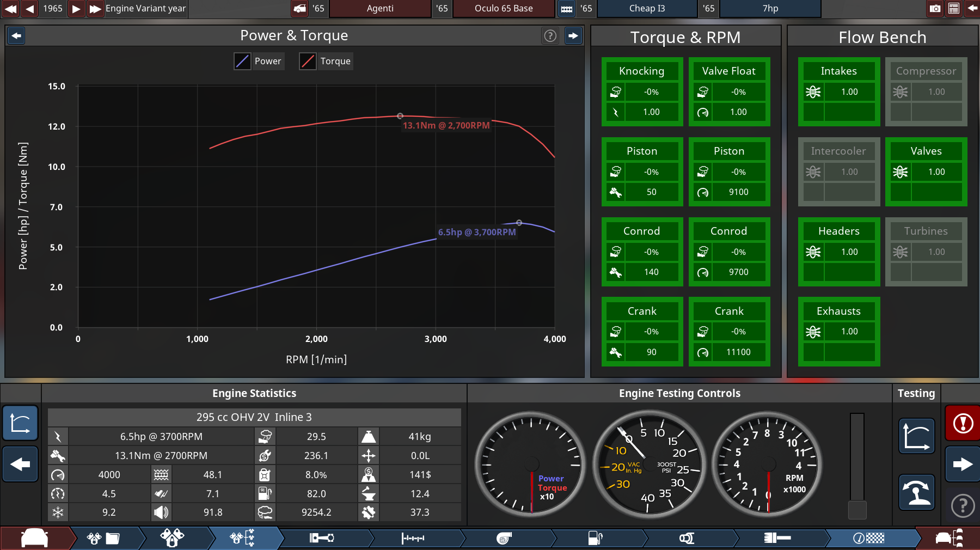Click the Conrod RPM limit value 9700
The image size is (980, 550).
(x=739, y=272)
